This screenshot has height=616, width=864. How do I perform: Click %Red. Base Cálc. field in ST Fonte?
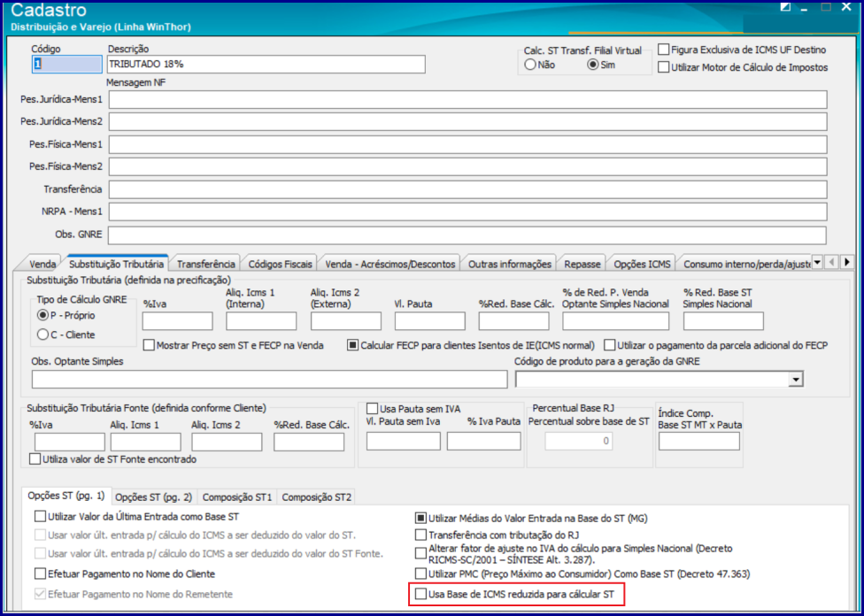(309, 442)
